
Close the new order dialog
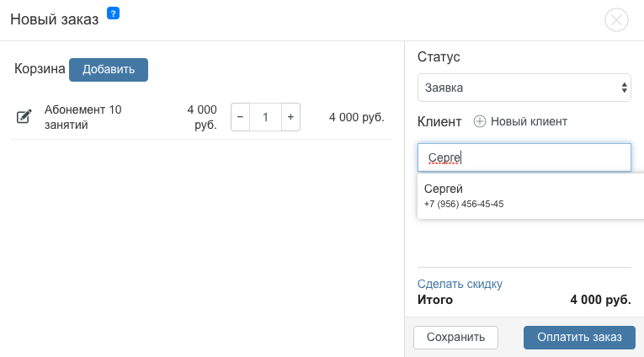click(616, 19)
